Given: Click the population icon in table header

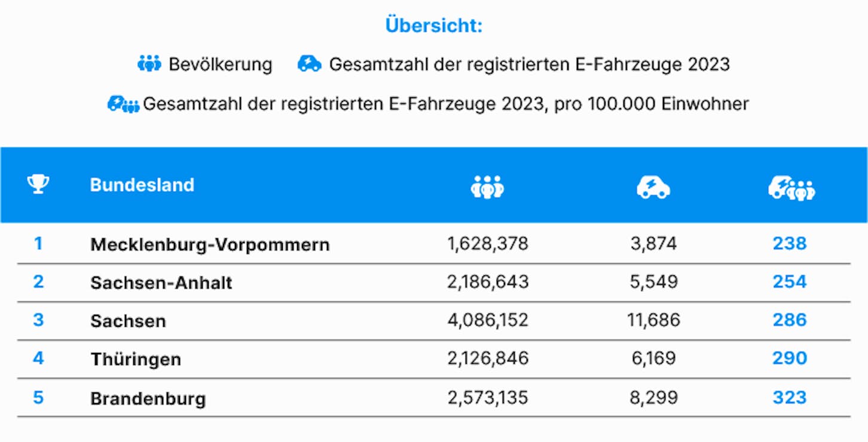Looking at the screenshot, I should tap(487, 187).
